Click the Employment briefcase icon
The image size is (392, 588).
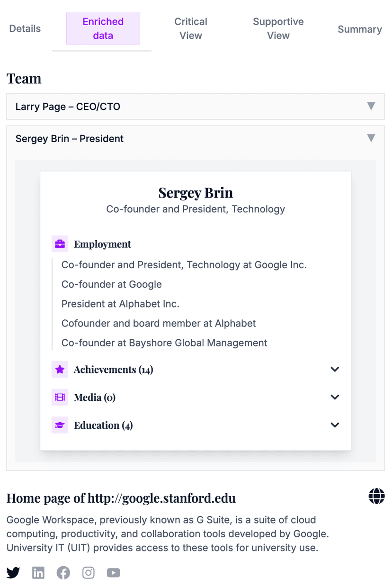click(x=60, y=244)
